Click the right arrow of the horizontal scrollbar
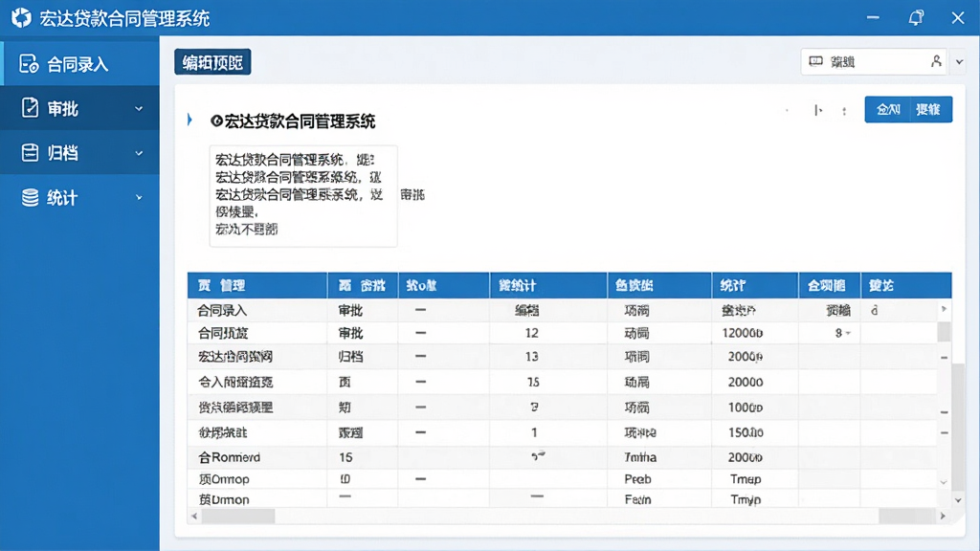This screenshot has height=551, width=980. click(943, 516)
